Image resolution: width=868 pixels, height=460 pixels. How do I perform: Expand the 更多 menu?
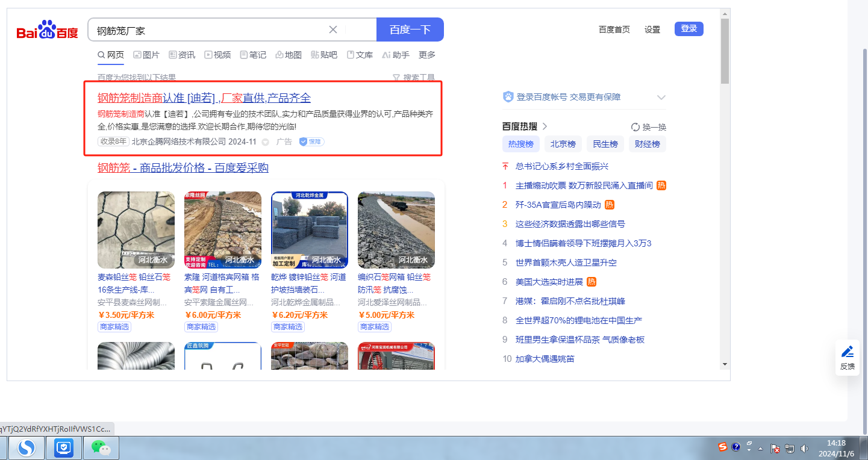(427, 55)
